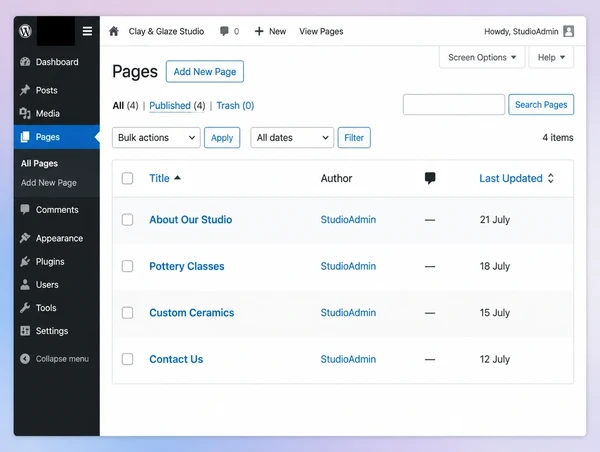Click the Appearance paintbrush icon
This screenshot has height=452, width=600.
[25, 238]
